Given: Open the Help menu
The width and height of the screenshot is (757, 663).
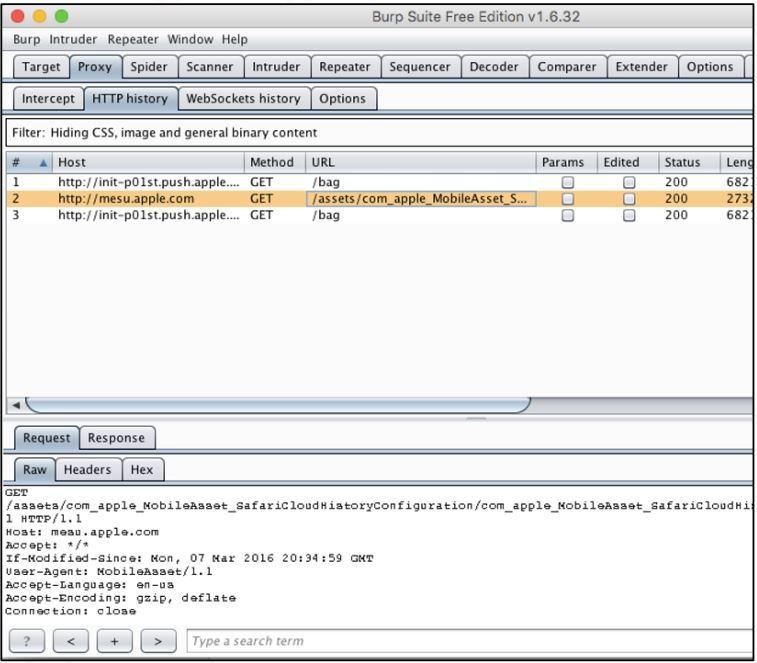Looking at the screenshot, I should [x=235, y=40].
